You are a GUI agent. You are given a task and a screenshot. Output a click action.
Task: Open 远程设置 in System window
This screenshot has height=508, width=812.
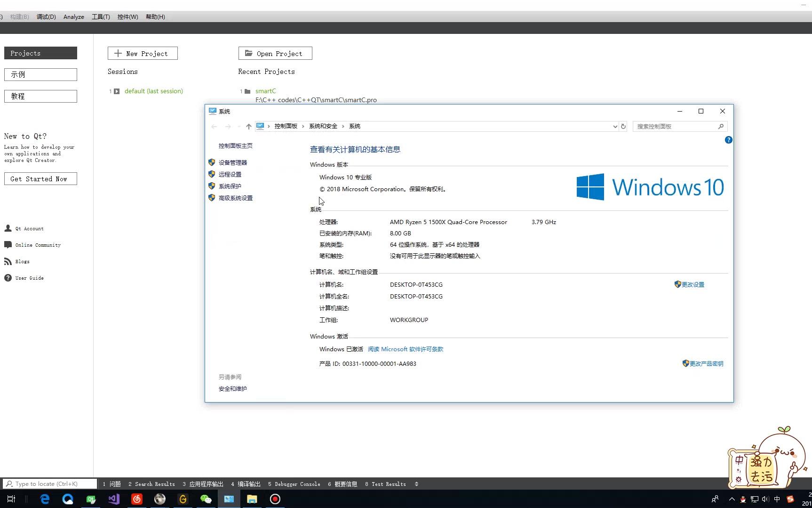coord(230,174)
